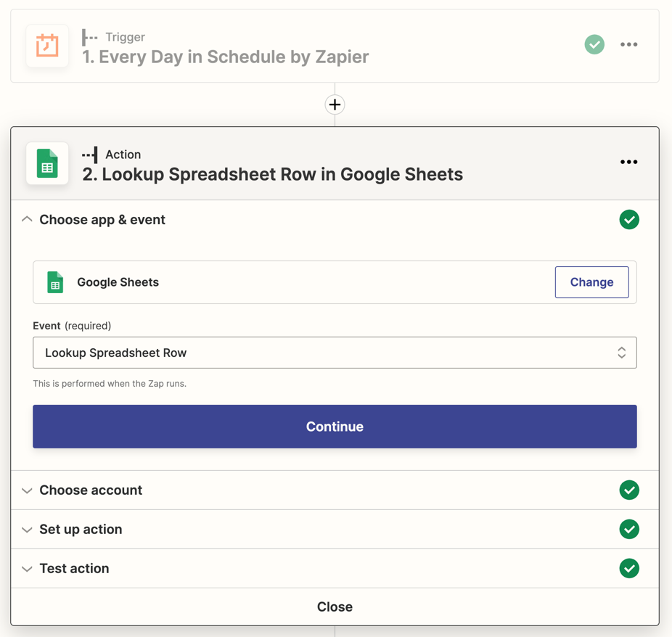
Task: Open the trigger step three-dot menu
Action: pyautogui.click(x=628, y=45)
